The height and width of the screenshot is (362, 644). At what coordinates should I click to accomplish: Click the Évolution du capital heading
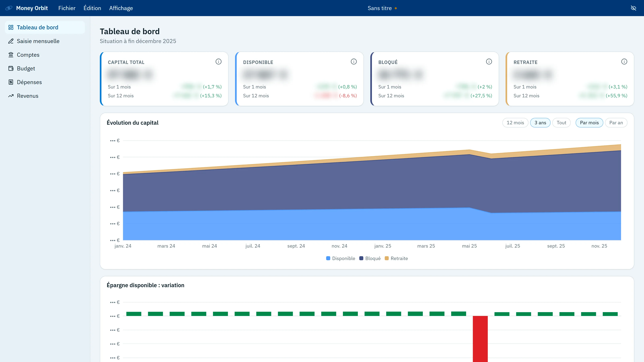132,123
